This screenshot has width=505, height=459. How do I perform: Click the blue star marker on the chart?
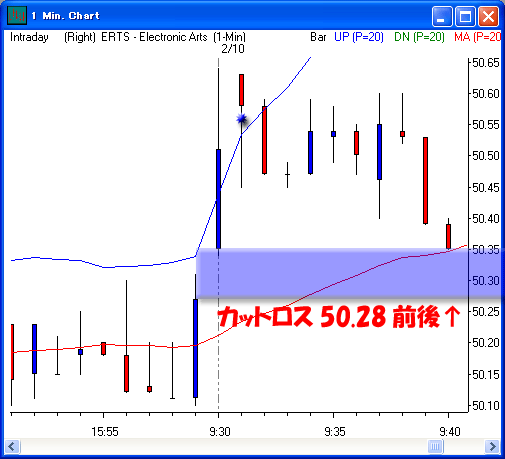click(x=241, y=119)
